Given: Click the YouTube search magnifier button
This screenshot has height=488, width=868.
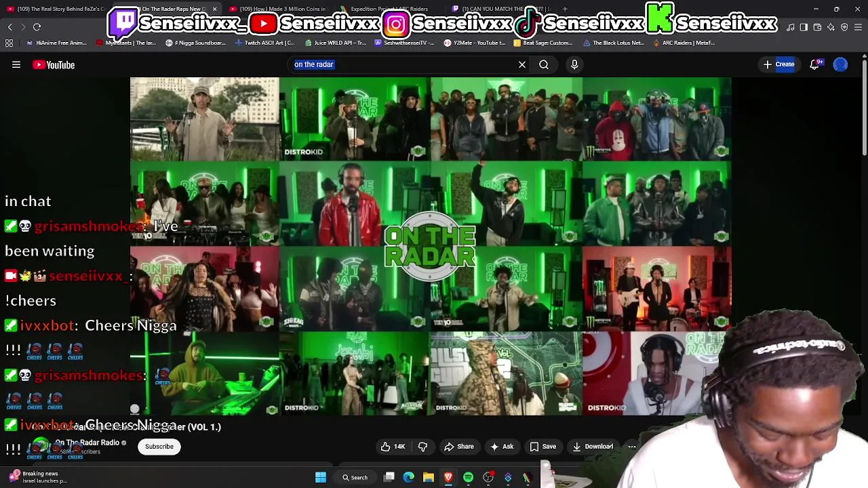Looking at the screenshot, I should tap(544, 64).
